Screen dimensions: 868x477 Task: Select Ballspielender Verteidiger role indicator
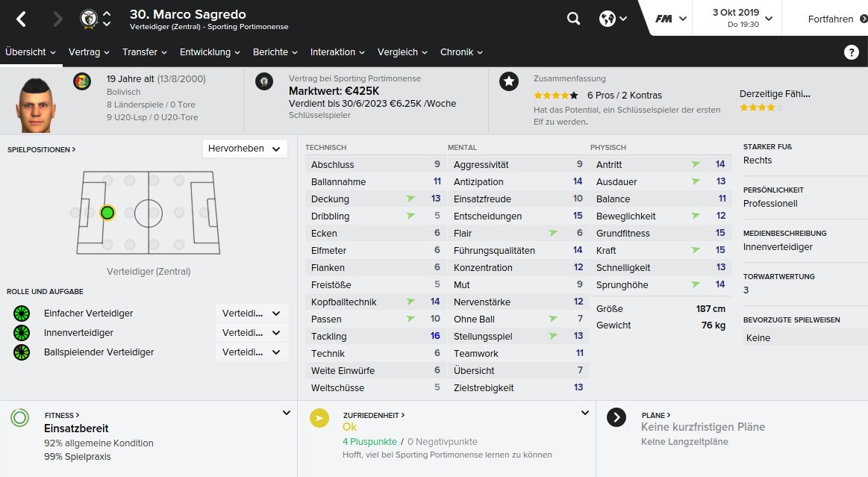tap(22, 352)
